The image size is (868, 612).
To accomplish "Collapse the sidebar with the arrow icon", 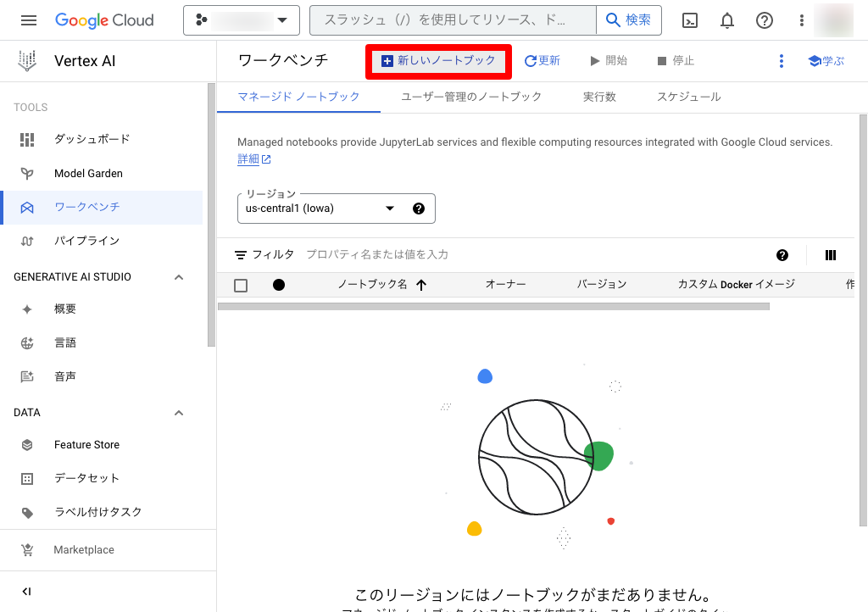I will [x=27, y=592].
